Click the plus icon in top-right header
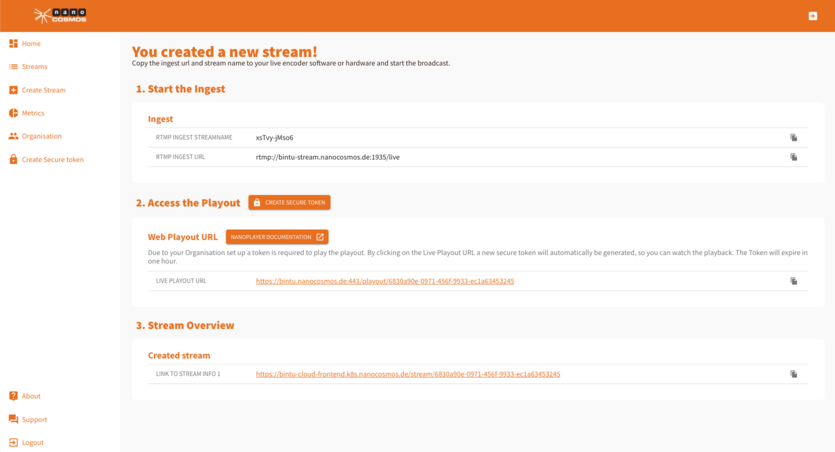 [813, 16]
